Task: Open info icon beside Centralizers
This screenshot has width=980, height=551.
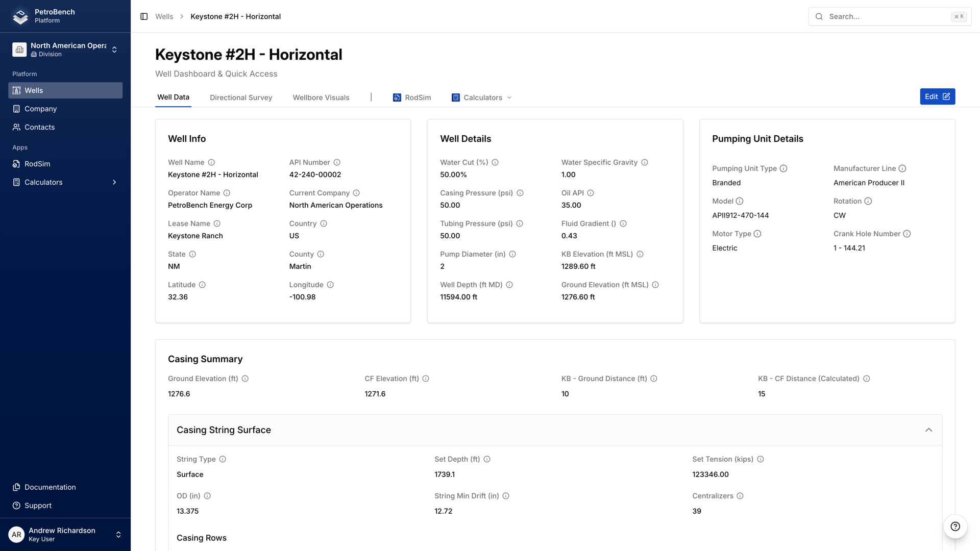Action: point(740,496)
